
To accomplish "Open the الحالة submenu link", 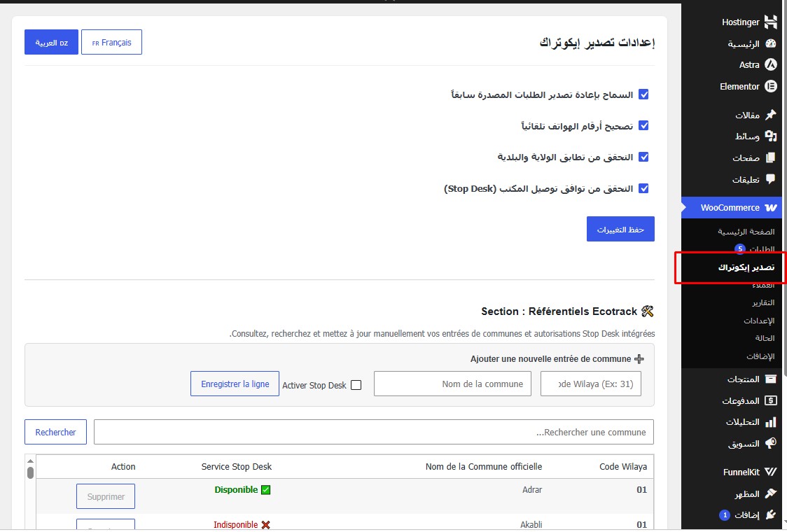I will click(x=765, y=338).
